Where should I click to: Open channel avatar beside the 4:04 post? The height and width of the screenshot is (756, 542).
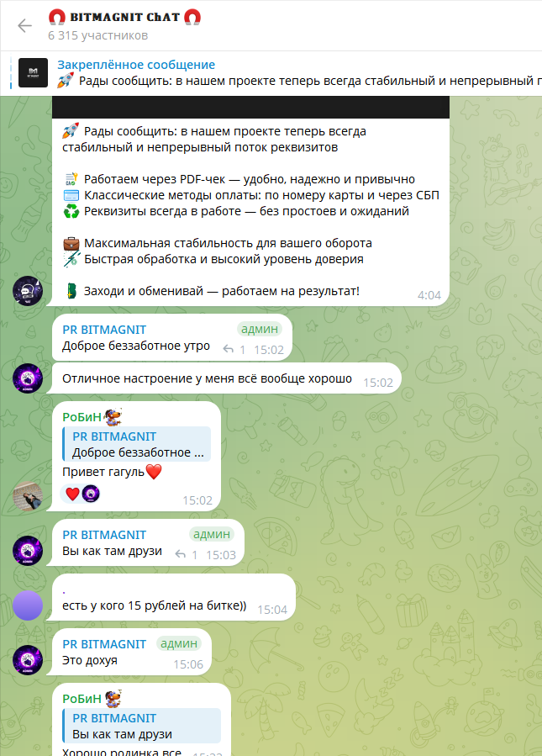(x=28, y=291)
